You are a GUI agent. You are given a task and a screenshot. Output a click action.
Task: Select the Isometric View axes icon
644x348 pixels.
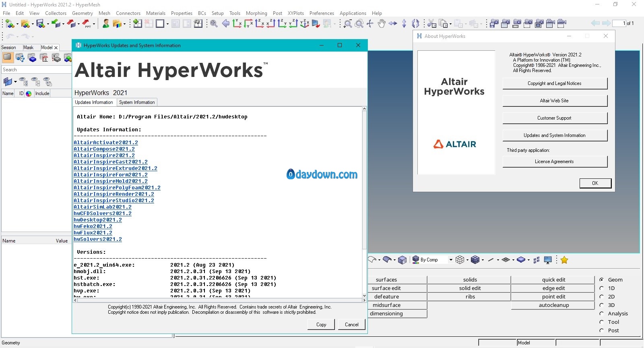click(305, 23)
